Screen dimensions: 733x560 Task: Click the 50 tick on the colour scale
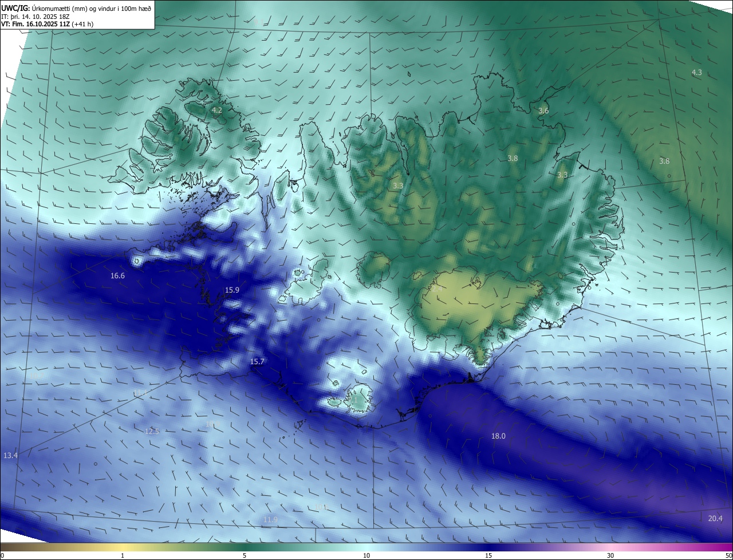click(x=728, y=555)
